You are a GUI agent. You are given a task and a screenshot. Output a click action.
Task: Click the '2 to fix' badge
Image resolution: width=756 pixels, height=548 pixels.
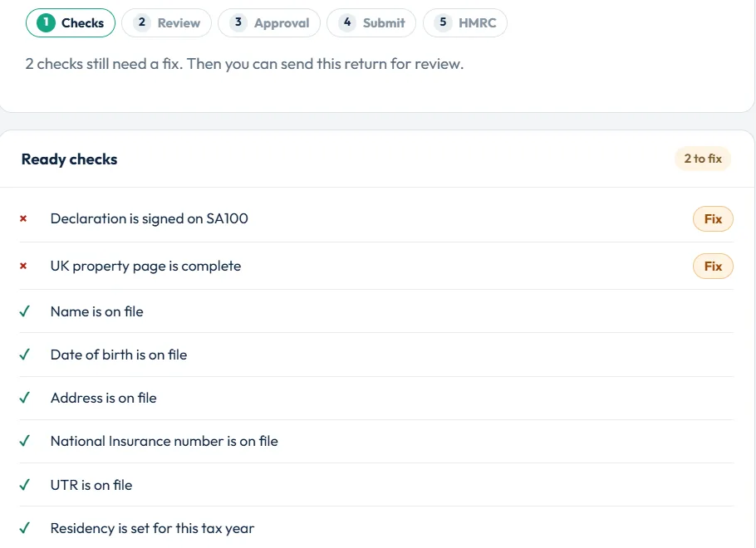(703, 159)
